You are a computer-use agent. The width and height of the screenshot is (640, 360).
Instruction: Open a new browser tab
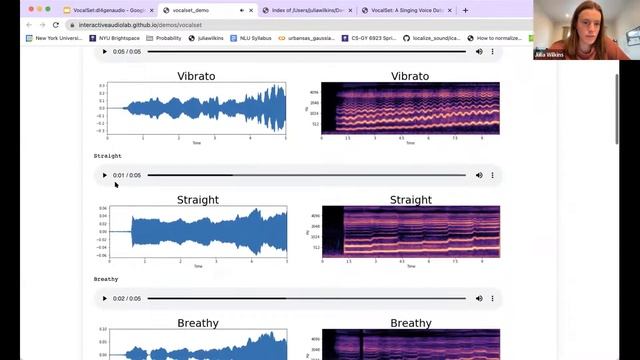click(x=465, y=10)
